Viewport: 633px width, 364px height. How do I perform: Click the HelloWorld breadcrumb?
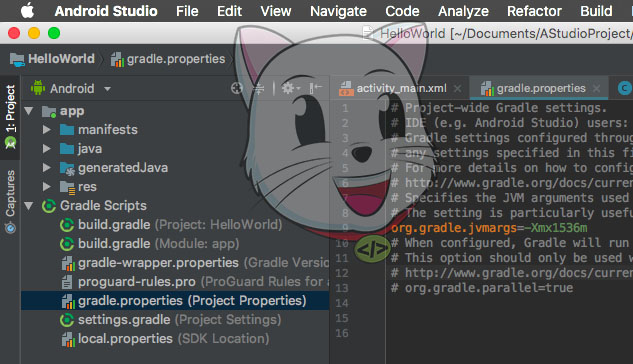(x=52, y=59)
